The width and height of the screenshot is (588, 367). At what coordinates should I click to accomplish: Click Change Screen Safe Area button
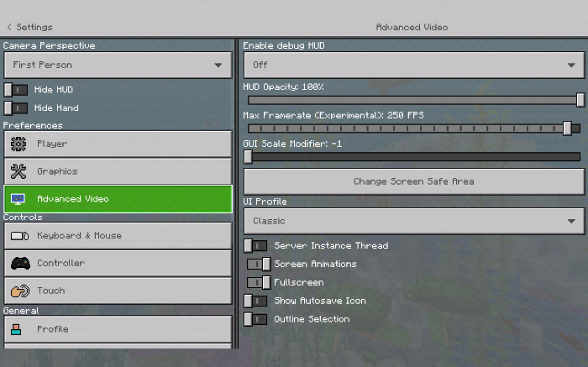(414, 181)
